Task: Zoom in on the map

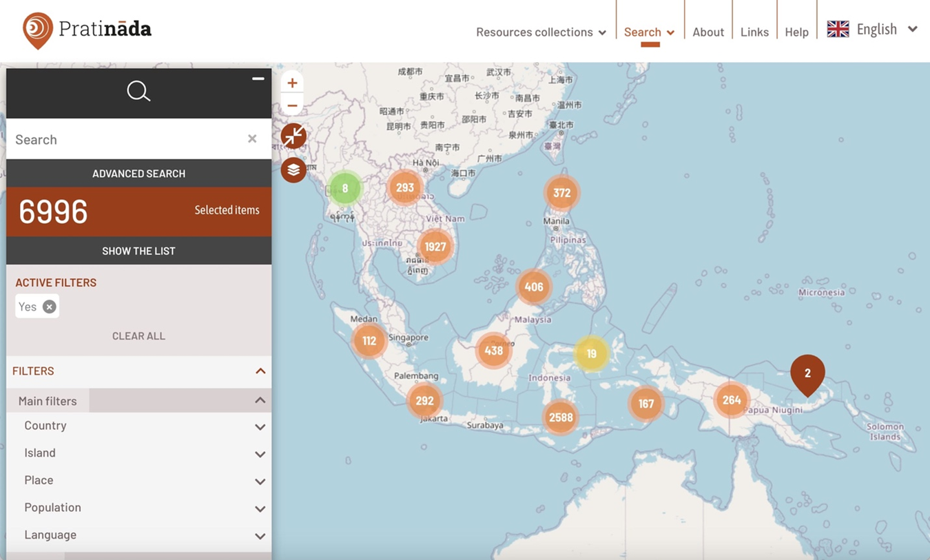Action: [292, 83]
